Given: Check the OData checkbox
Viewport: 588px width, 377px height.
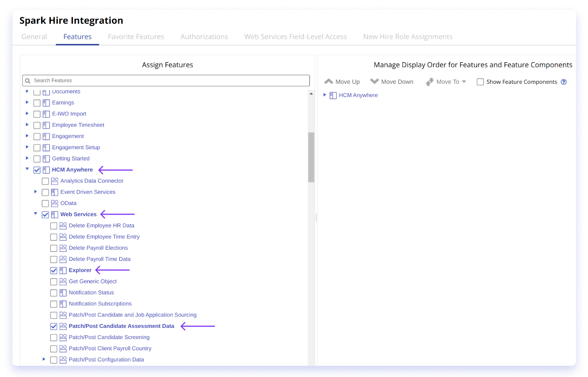Looking at the screenshot, I should tap(45, 203).
